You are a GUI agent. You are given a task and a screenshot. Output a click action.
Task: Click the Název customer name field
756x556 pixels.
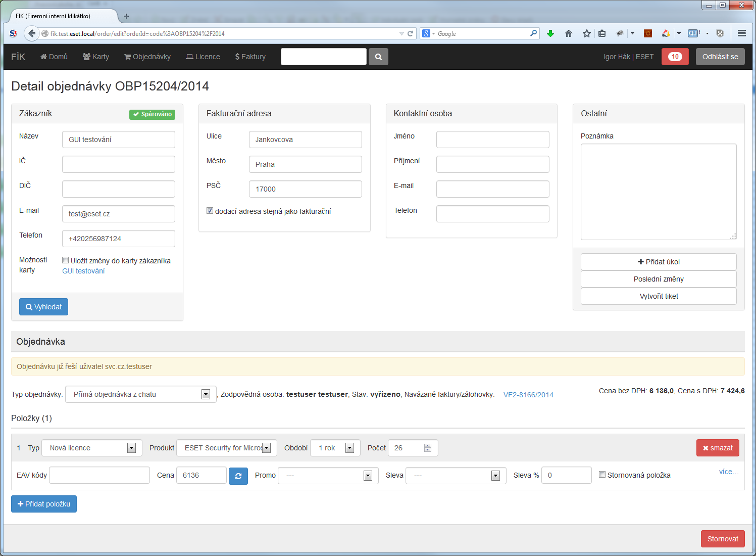(119, 140)
